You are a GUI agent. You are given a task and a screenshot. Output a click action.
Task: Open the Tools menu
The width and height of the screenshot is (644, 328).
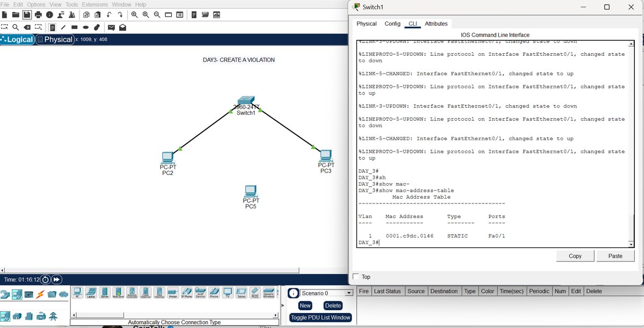pyautogui.click(x=72, y=4)
